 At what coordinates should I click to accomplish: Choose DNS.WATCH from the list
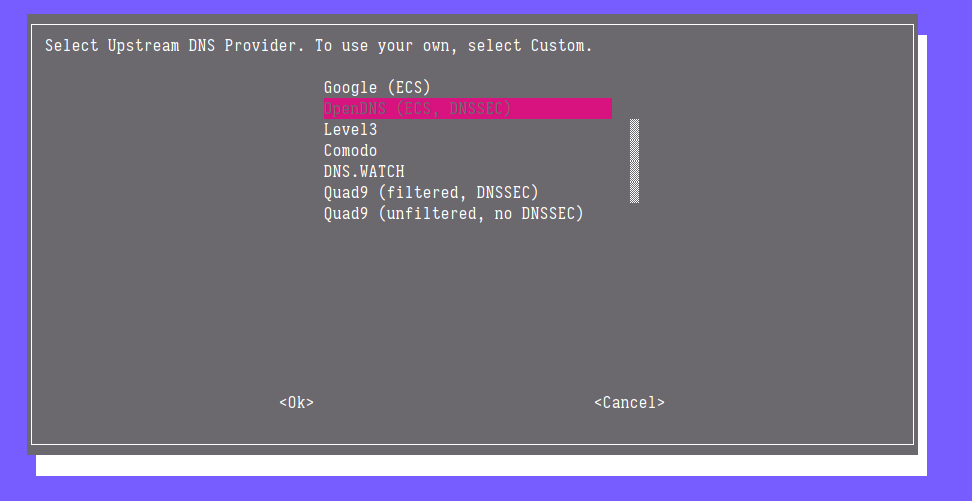(364, 172)
